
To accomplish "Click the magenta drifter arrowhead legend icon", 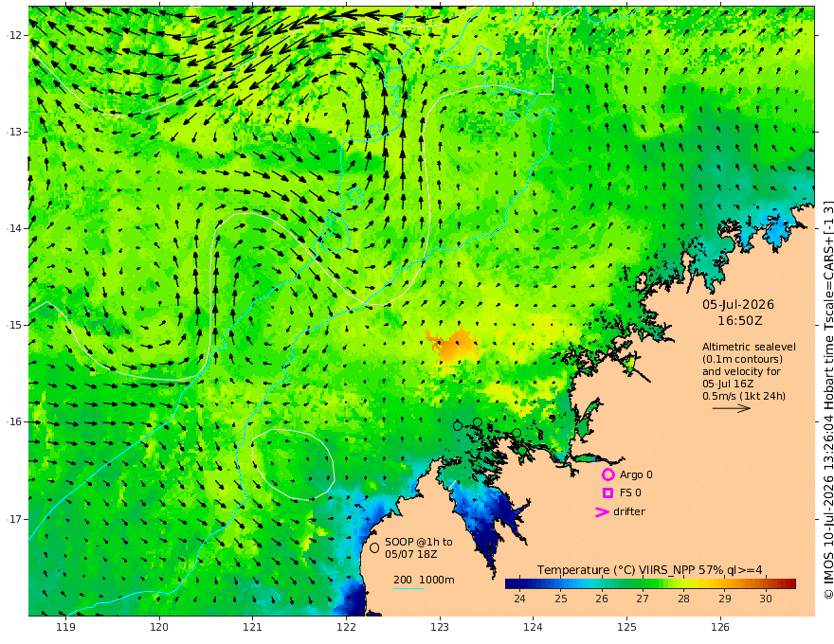I will 602,511.
